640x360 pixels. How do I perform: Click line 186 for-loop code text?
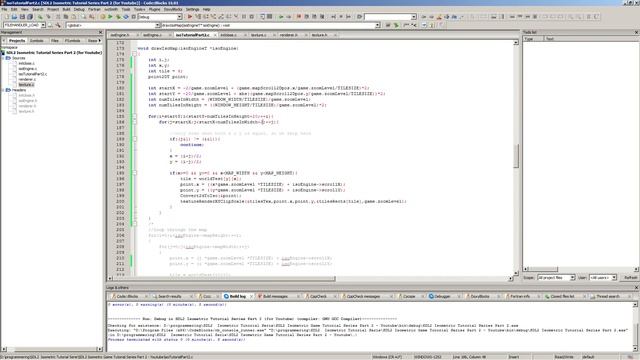click(x=219, y=122)
